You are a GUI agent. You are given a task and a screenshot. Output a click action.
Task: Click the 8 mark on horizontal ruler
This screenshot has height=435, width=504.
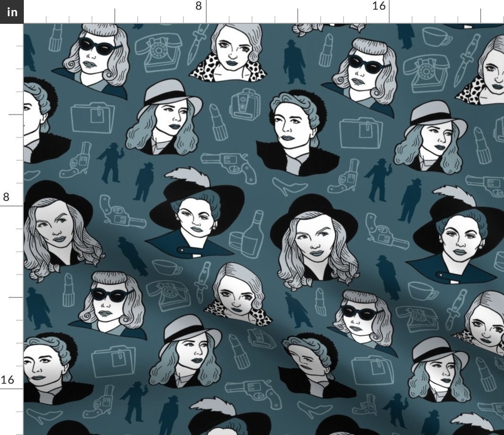click(x=199, y=6)
